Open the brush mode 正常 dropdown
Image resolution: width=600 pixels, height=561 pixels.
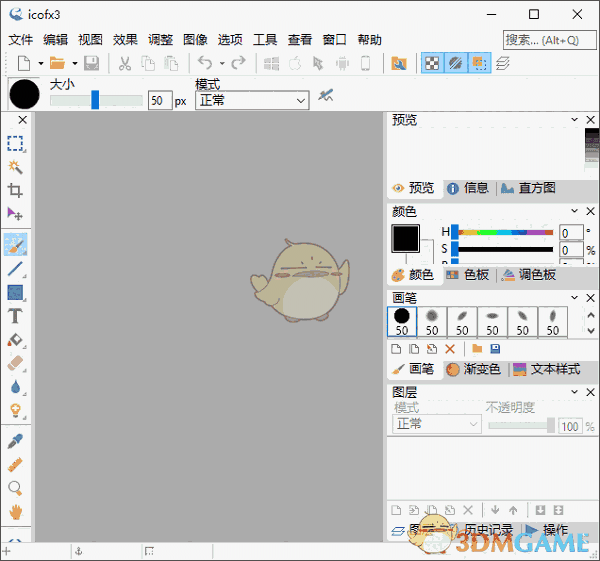252,101
